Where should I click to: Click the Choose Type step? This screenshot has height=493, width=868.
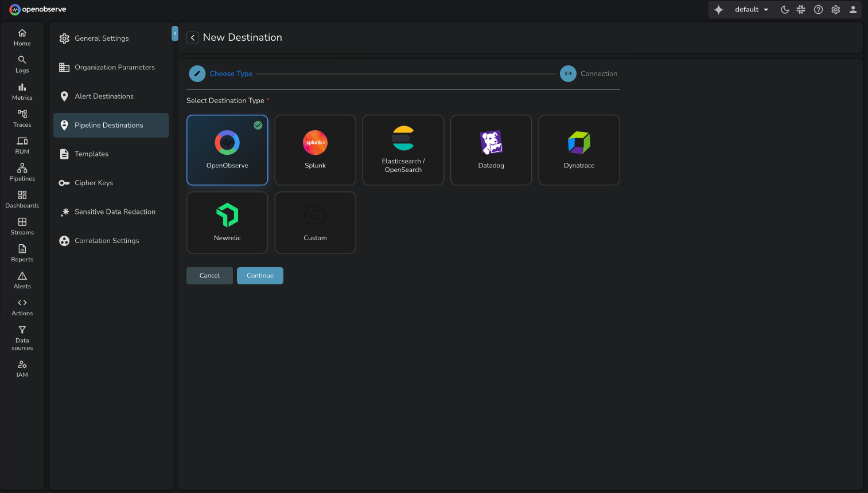click(x=221, y=73)
